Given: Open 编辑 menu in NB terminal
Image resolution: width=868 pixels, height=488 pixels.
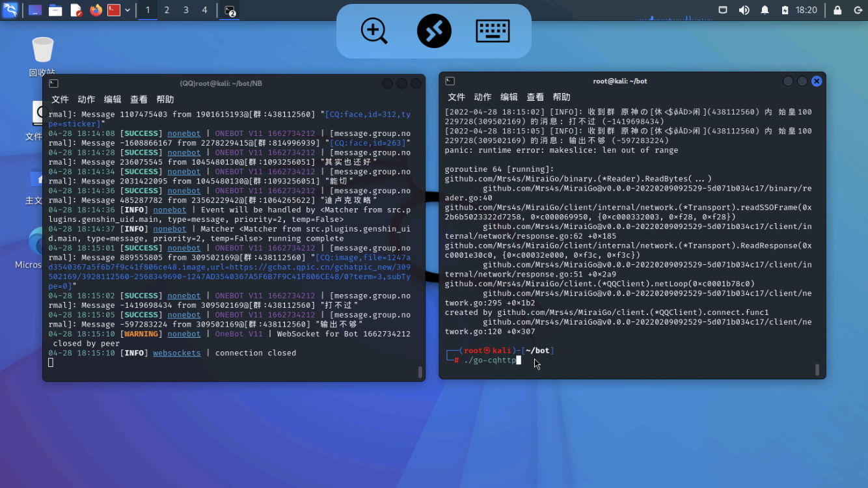Looking at the screenshot, I should coord(113,100).
